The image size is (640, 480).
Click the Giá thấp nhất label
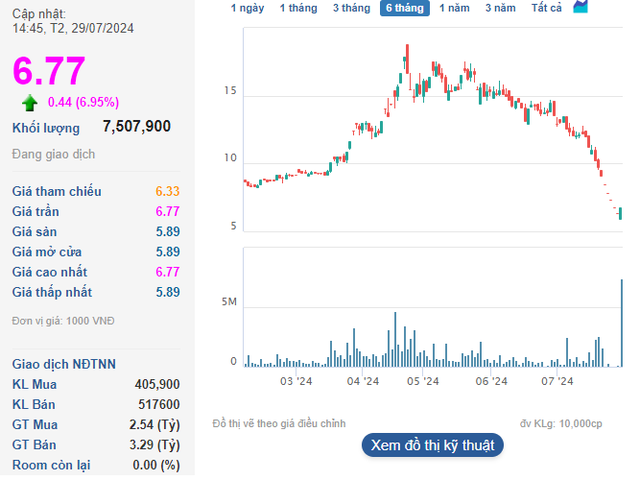52,292
